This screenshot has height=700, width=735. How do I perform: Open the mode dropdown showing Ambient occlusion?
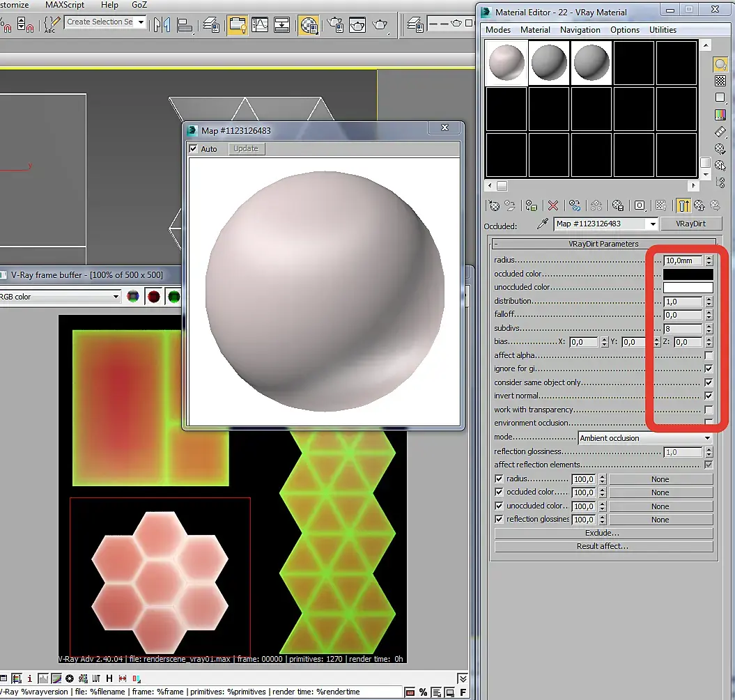click(x=645, y=438)
